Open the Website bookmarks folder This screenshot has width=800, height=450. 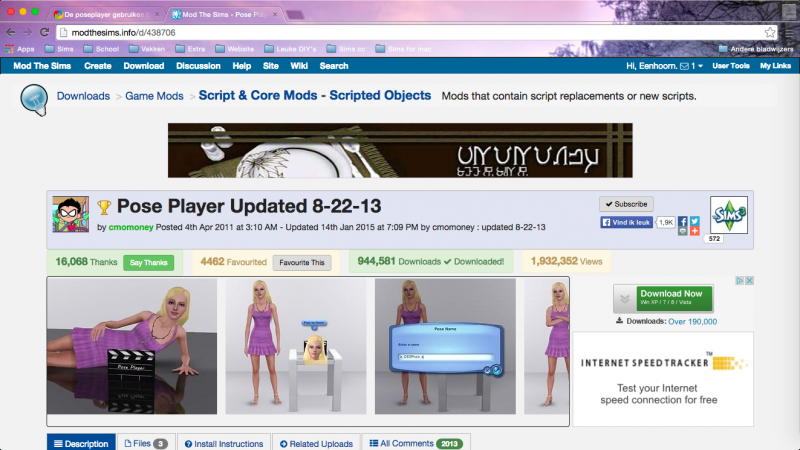[x=235, y=49]
